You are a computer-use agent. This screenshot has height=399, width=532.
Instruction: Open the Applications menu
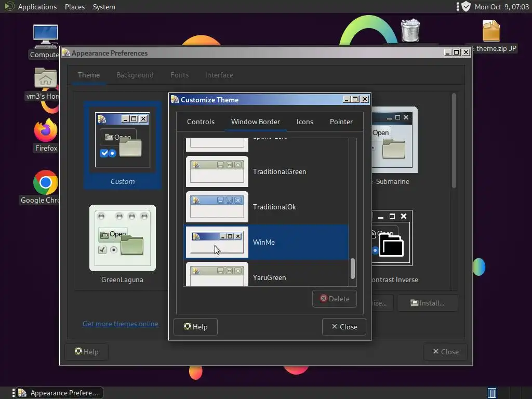click(x=37, y=7)
